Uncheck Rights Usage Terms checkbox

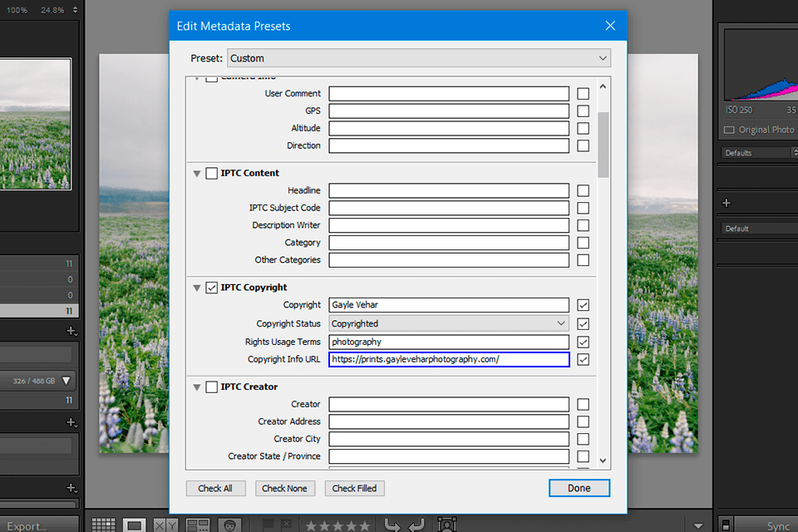pyautogui.click(x=584, y=342)
